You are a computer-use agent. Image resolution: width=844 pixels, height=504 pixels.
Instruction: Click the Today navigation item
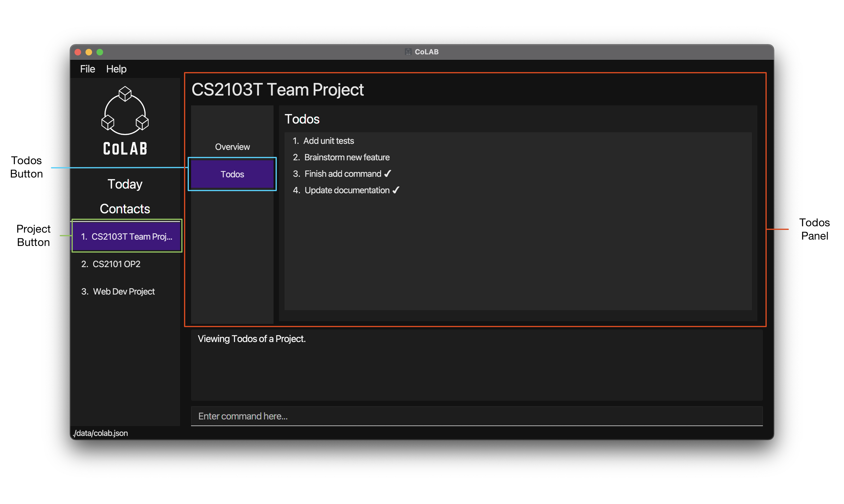pos(124,182)
